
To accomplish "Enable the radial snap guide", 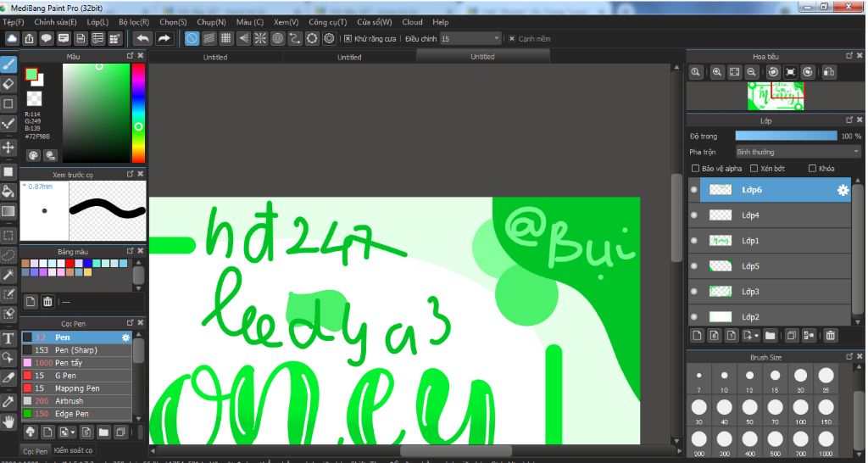I will click(260, 38).
